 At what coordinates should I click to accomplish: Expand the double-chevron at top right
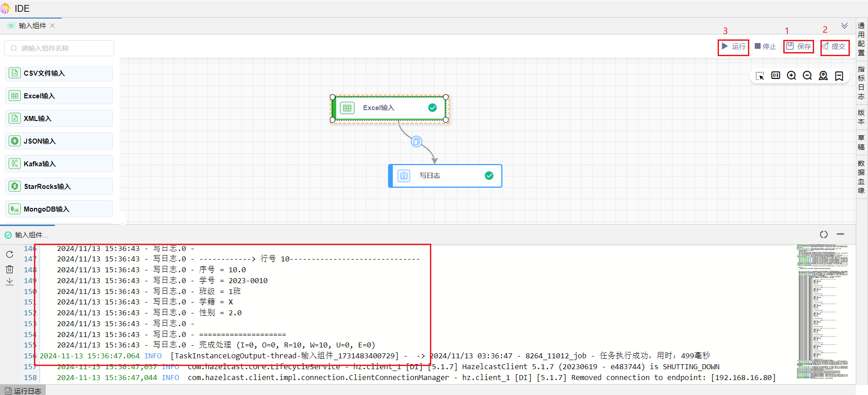(844, 26)
